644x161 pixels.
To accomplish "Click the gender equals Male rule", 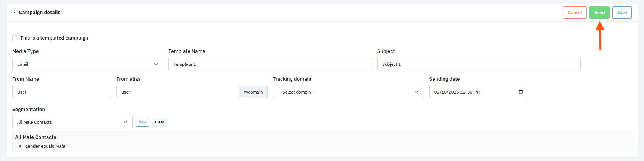I will point(45,146).
